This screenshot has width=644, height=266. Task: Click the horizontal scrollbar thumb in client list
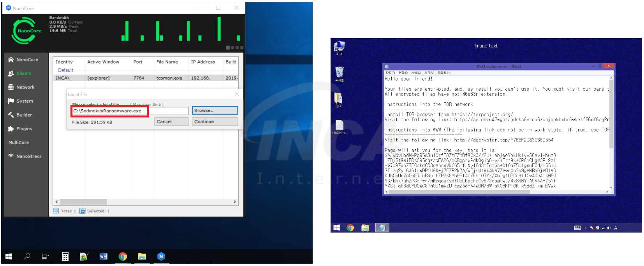tap(83, 202)
